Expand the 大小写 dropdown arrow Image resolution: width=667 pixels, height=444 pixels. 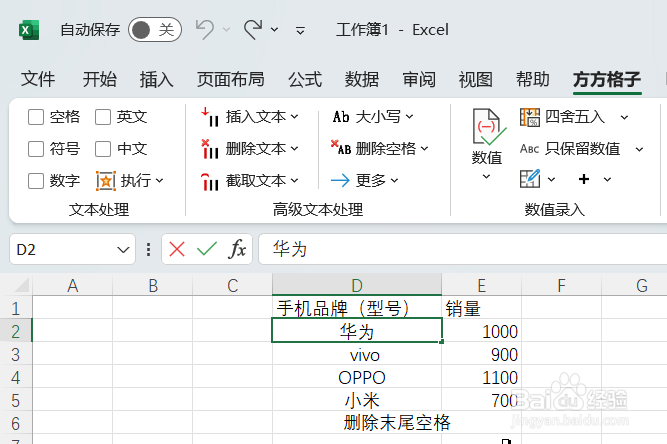[x=409, y=117]
